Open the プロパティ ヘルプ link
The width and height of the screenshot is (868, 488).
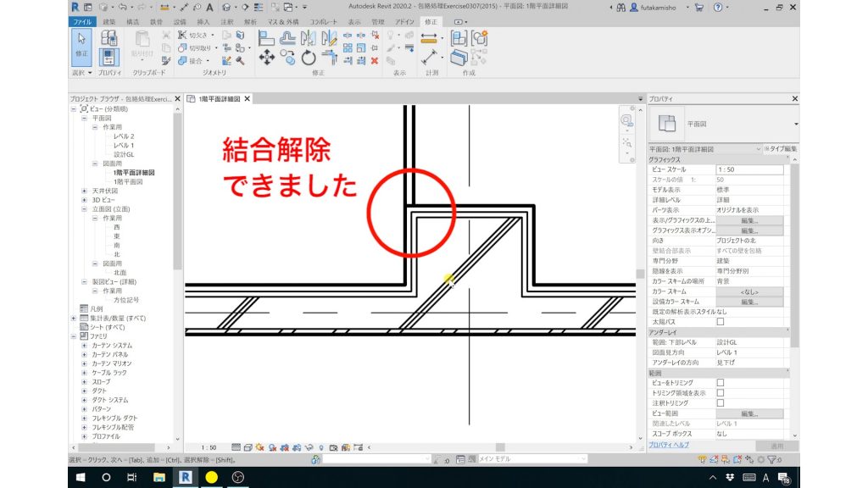[667, 444]
